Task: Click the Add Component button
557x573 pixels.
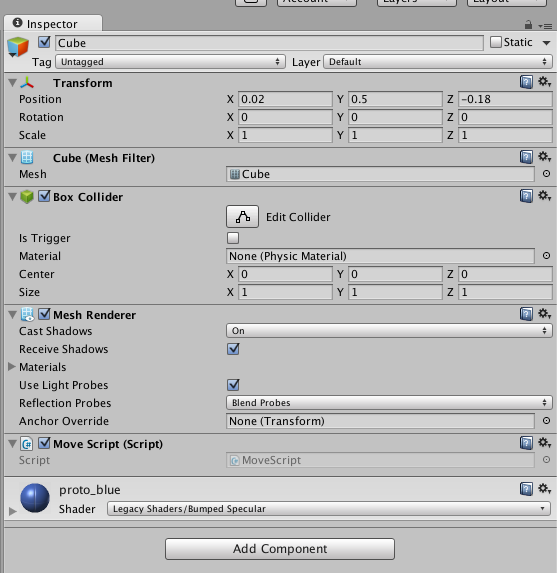Action: [x=280, y=549]
